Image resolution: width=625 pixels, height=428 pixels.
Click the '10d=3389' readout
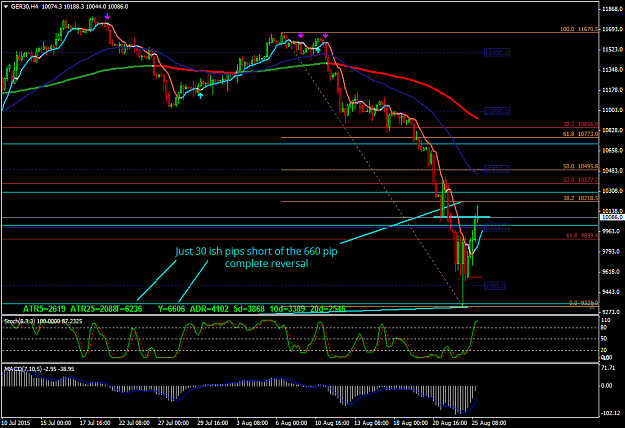tap(287, 309)
